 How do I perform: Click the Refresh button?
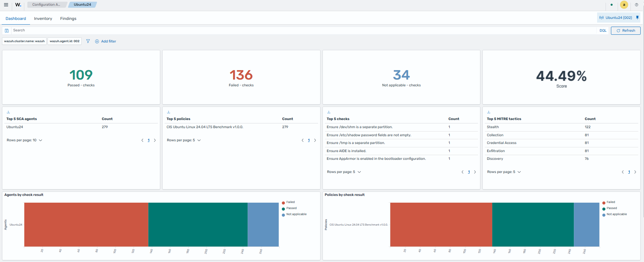pos(626,30)
